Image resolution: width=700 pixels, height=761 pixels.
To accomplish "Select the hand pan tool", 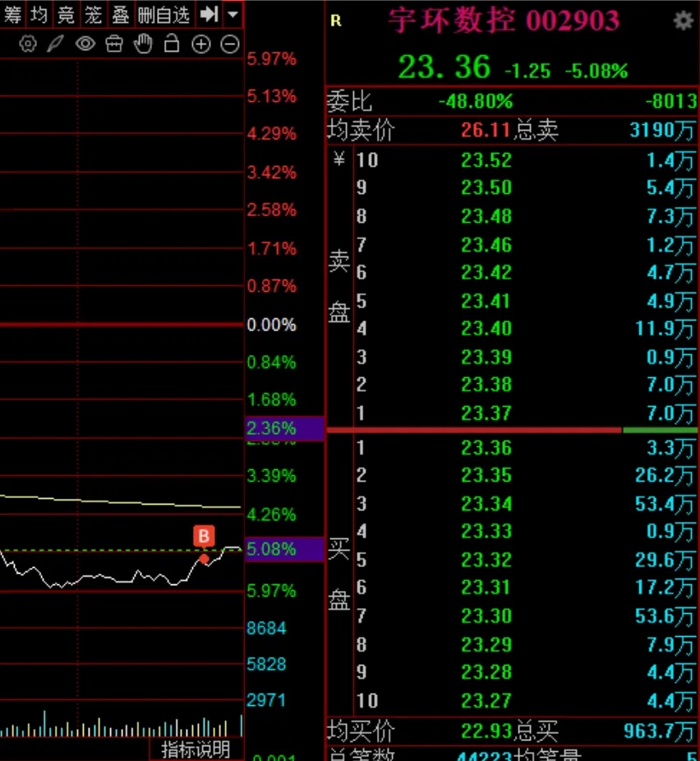I will tap(143, 44).
